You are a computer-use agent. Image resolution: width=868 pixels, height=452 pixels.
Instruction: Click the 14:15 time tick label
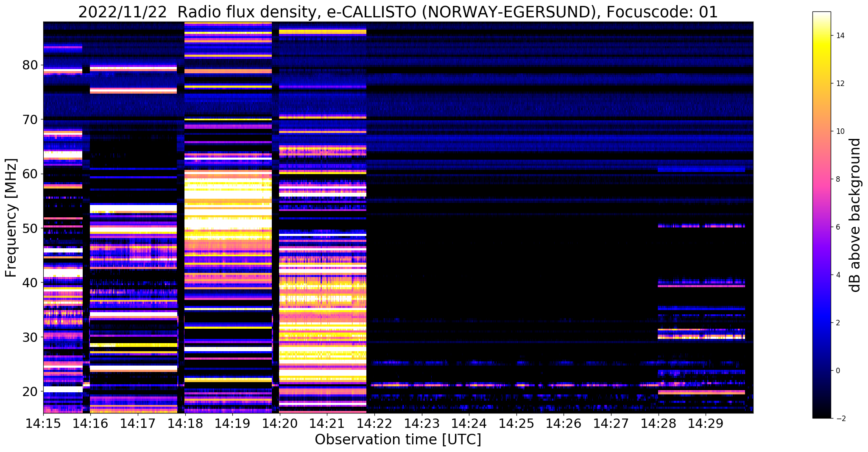[x=43, y=424]
